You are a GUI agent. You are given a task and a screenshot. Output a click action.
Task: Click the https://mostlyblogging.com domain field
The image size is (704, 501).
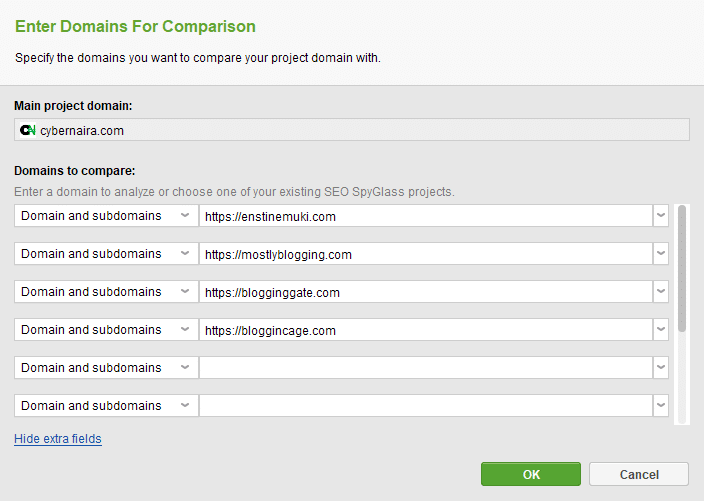tap(425, 254)
